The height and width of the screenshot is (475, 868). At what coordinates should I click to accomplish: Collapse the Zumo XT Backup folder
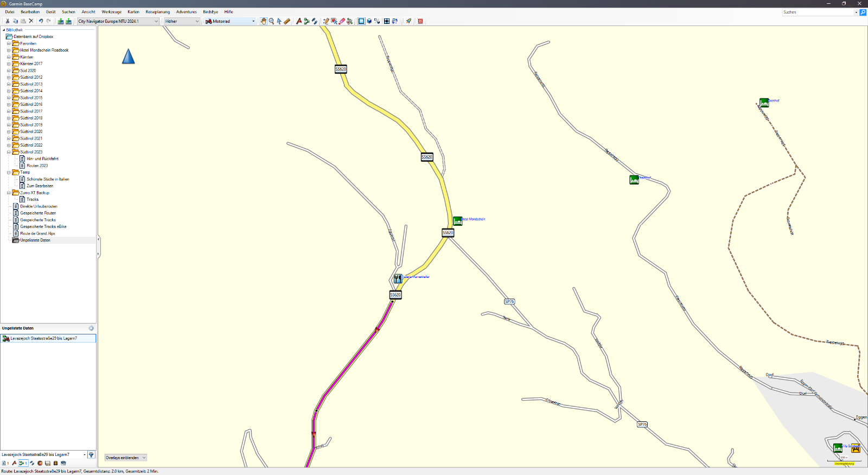coord(9,193)
